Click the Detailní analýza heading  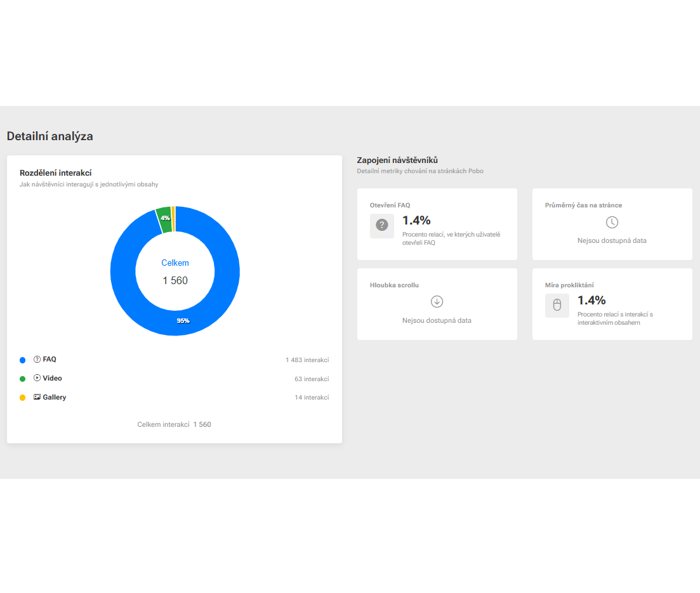(50, 136)
